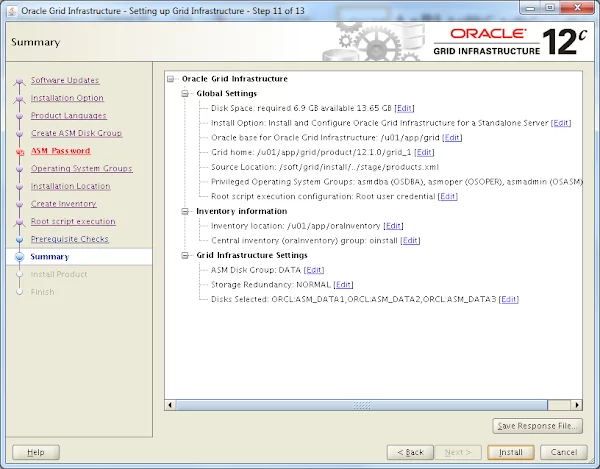Screen dimensions: 600x469
Task: Edit the ASM Disk Group name
Action: (x=314, y=270)
